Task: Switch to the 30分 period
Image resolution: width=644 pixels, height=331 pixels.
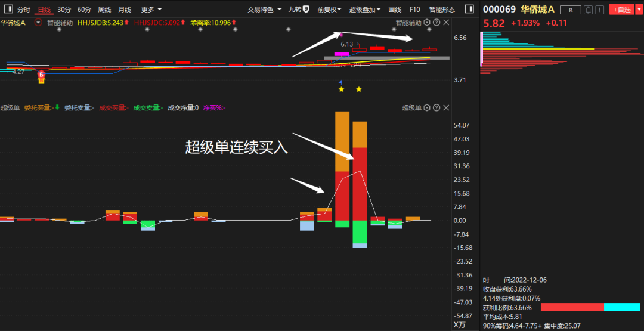Action: [x=64, y=10]
